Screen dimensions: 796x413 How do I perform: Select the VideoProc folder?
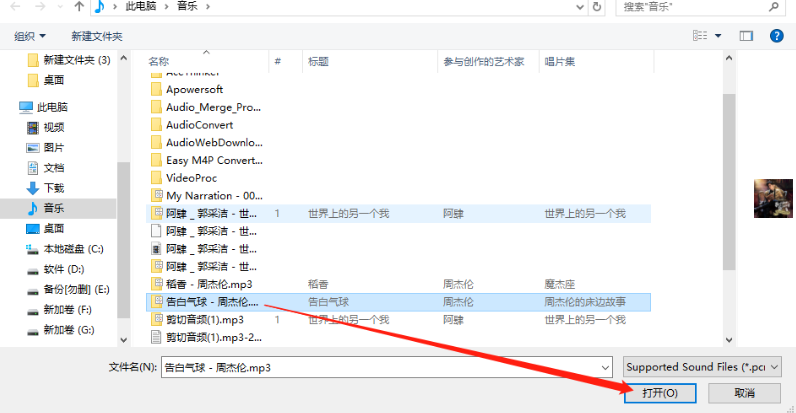click(x=184, y=178)
